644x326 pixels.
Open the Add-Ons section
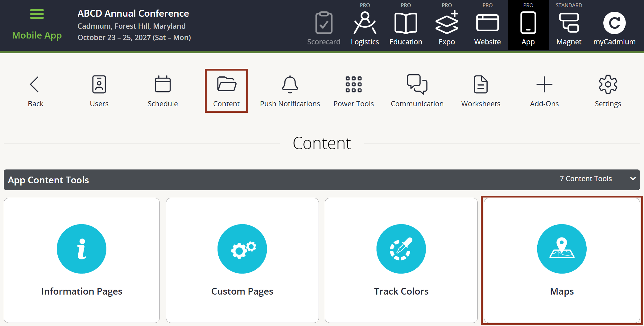[544, 91]
